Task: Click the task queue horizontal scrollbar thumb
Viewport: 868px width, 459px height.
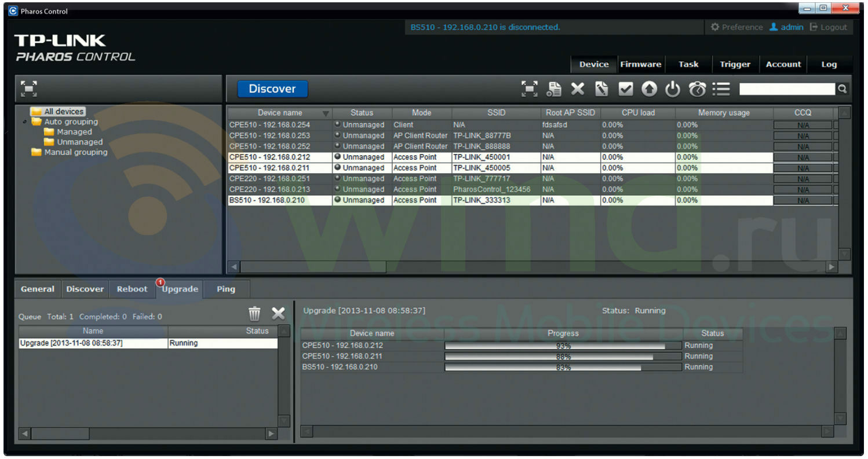Action: [60, 434]
